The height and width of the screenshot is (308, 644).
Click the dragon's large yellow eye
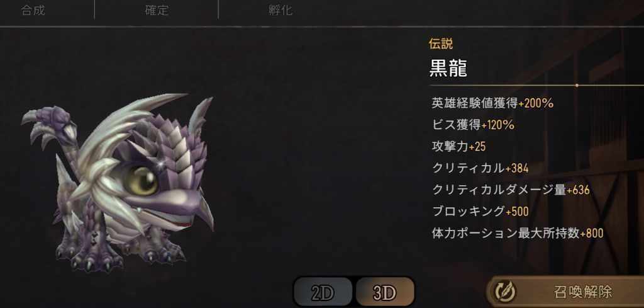point(142,181)
